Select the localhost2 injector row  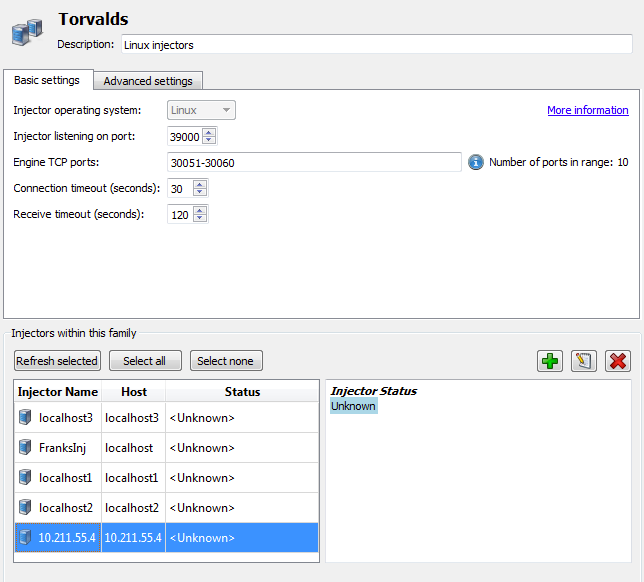[166, 508]
